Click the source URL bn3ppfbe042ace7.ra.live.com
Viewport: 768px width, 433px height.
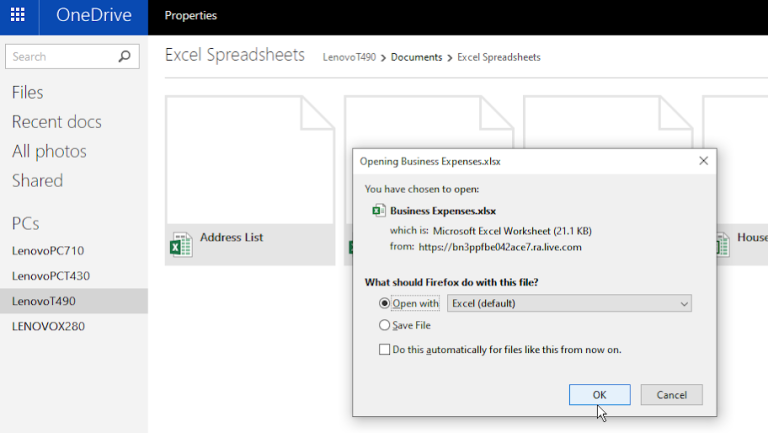coord(500,247)
